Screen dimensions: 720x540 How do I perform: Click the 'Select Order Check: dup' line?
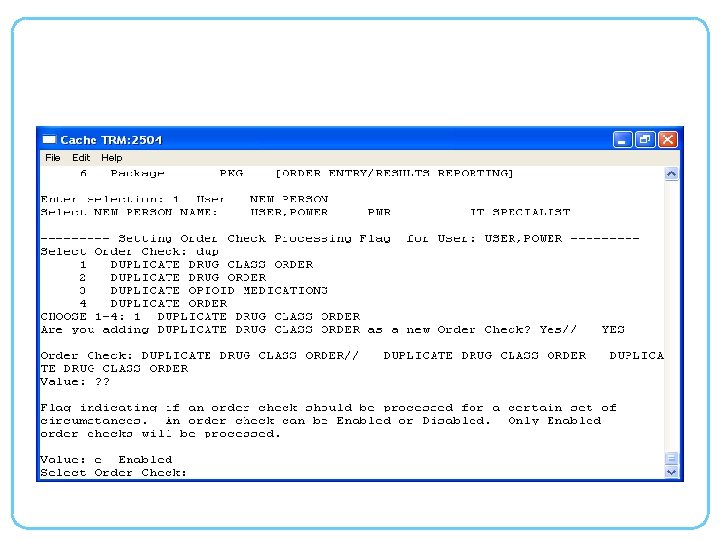click(129, 252)
